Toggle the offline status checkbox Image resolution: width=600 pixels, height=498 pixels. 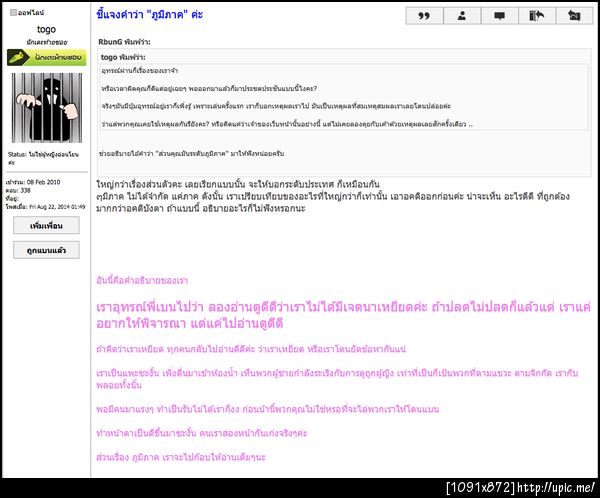pyautogui.click(x=13, y=13)
